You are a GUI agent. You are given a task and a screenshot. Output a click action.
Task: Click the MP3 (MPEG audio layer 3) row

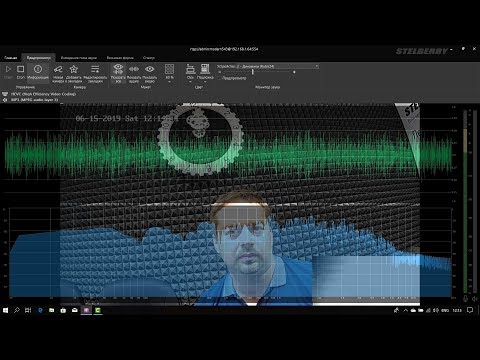pyautogui.click(x=34, y=100)
